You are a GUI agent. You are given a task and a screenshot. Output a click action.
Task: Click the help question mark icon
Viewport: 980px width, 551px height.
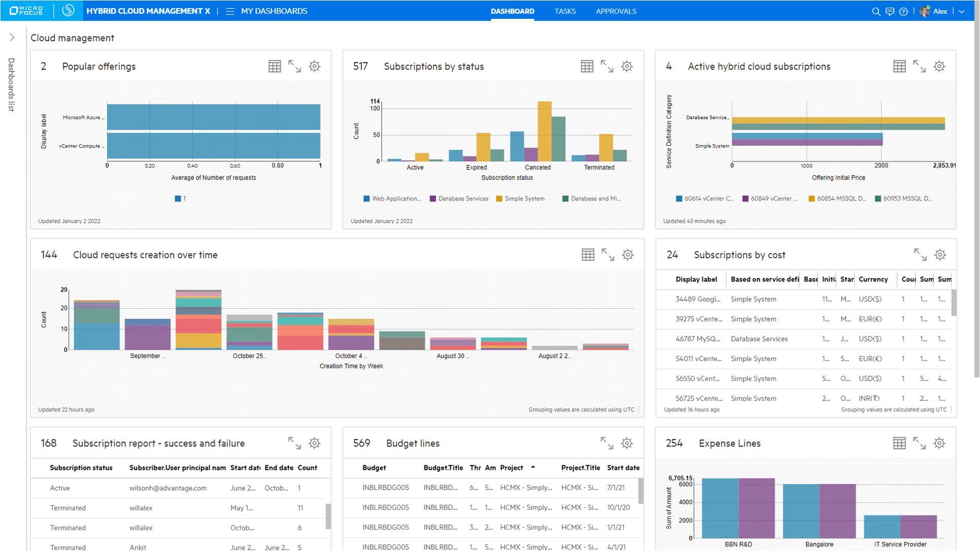(x=903, y=11)
